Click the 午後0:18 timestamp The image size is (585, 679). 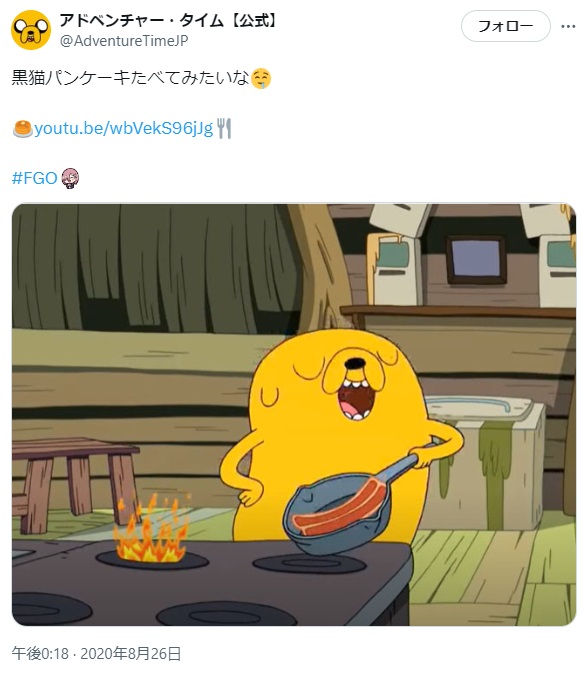click(40, 653)
